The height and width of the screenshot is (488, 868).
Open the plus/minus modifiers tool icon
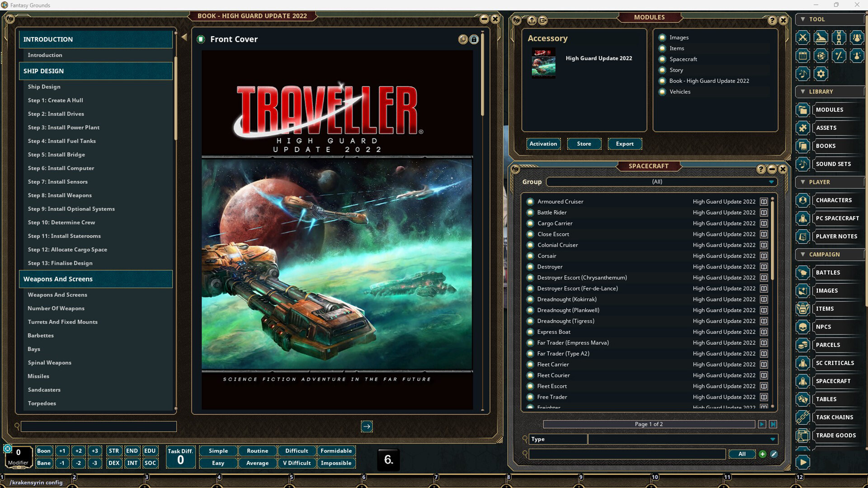click(839, 56)
